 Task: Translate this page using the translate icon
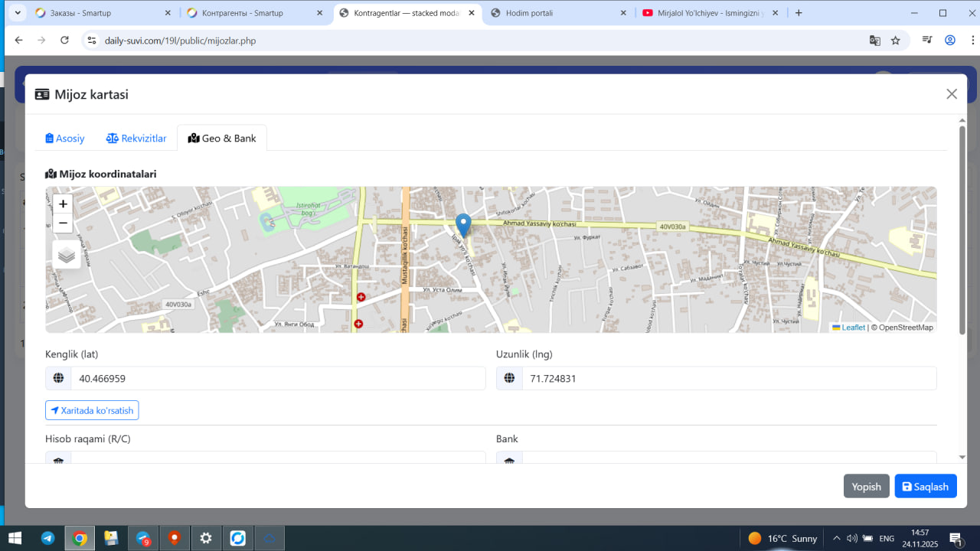(874, 41)
